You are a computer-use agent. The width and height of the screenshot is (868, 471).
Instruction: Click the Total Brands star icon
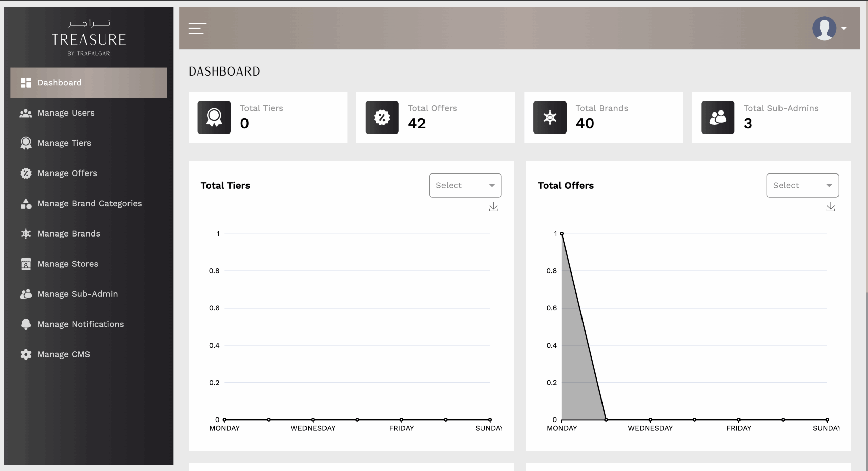click(x=550, y=117)
